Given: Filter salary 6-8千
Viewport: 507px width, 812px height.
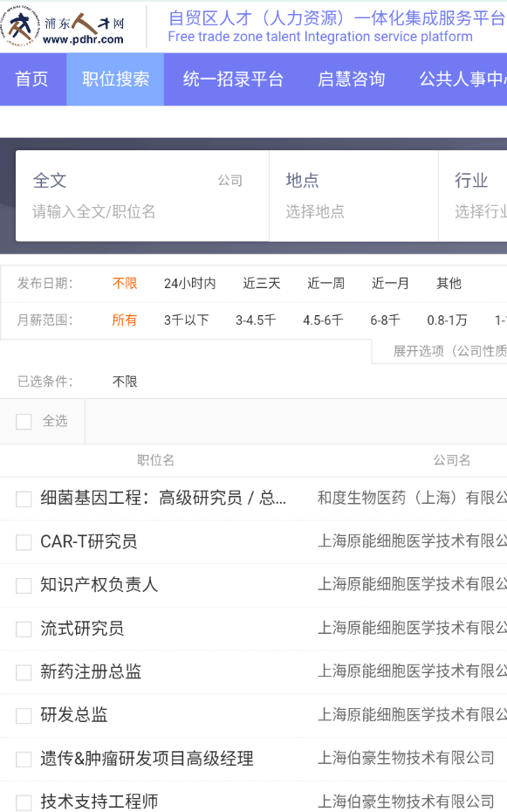Looking at the screenshot, I should click(385, 320).
